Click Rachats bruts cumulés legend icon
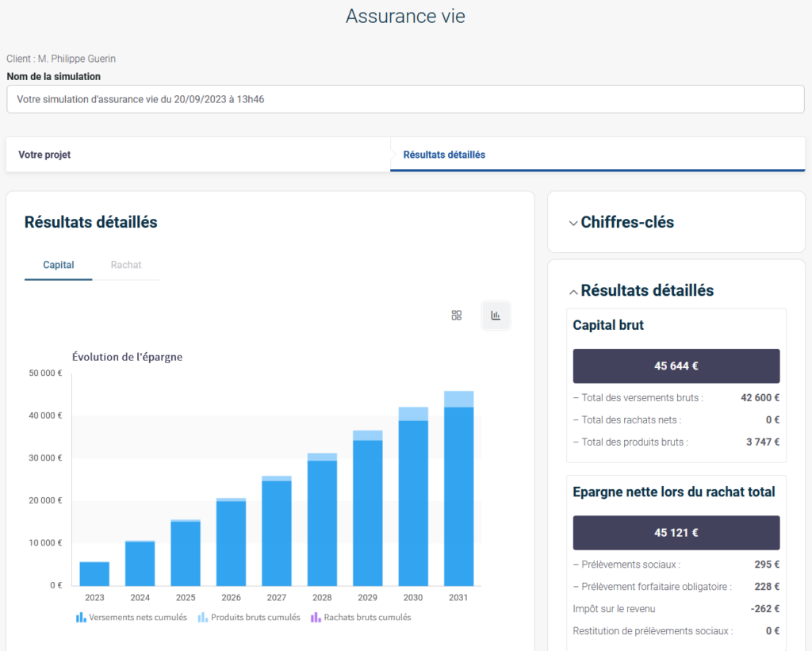Image resolution: width=812 pixels, height=651 pixels. [316, 617]
